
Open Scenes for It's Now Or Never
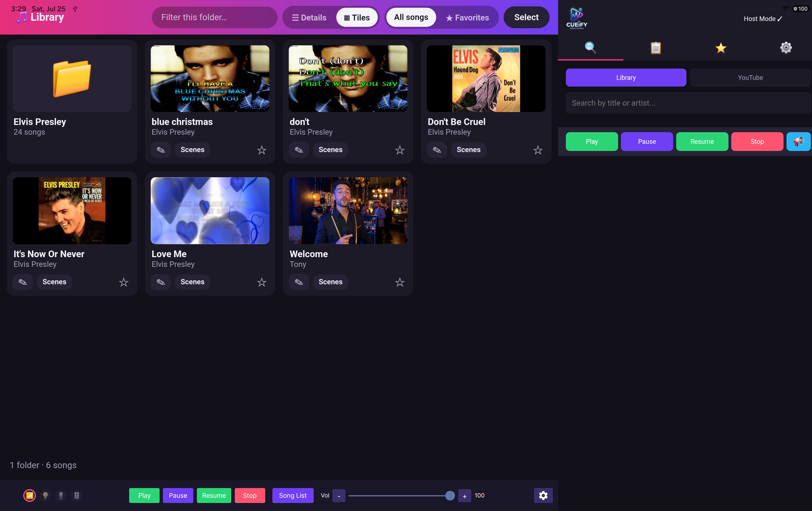click(54, 282)
